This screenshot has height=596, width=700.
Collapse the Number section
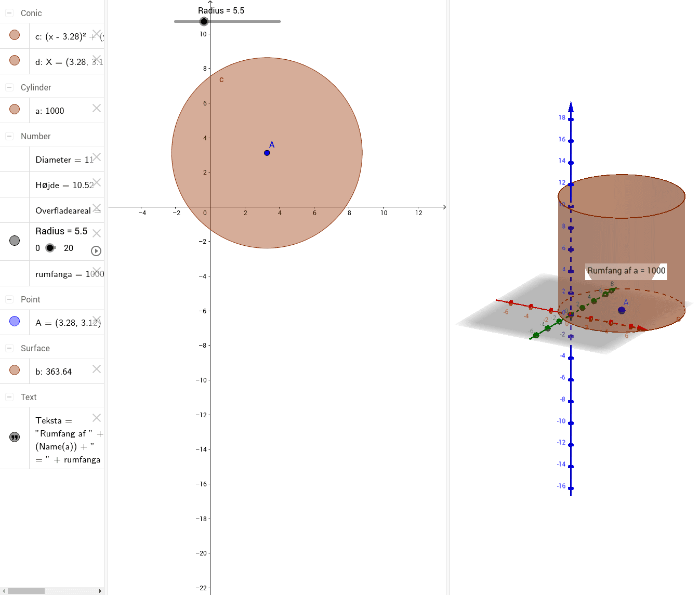(8, 136)
